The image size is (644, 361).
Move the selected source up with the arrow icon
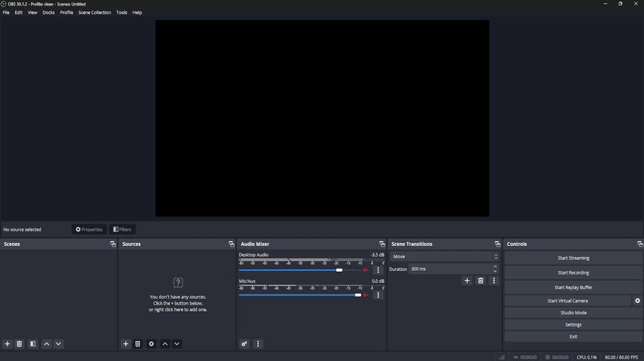(x=165, y=344)
